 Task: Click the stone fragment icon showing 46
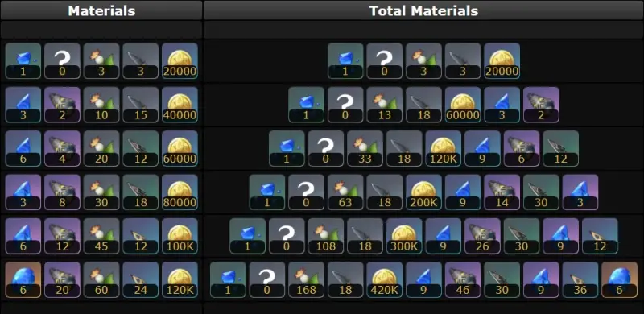pyautogui.click(x=463, y=279)
